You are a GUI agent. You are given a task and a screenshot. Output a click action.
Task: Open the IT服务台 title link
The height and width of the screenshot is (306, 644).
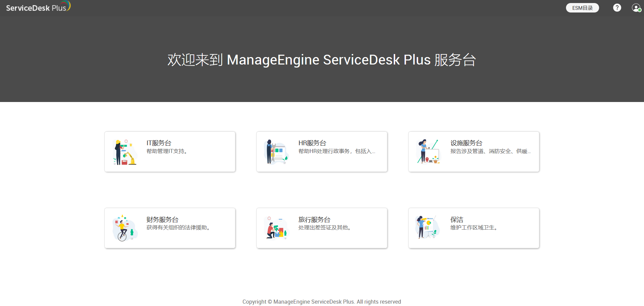pos(159,143)
